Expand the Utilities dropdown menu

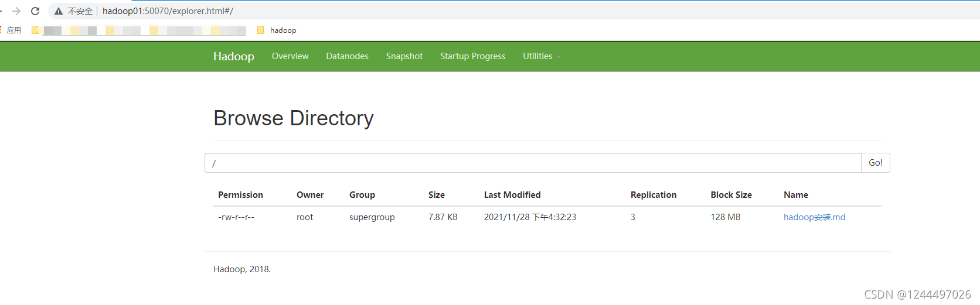(542, 56)
